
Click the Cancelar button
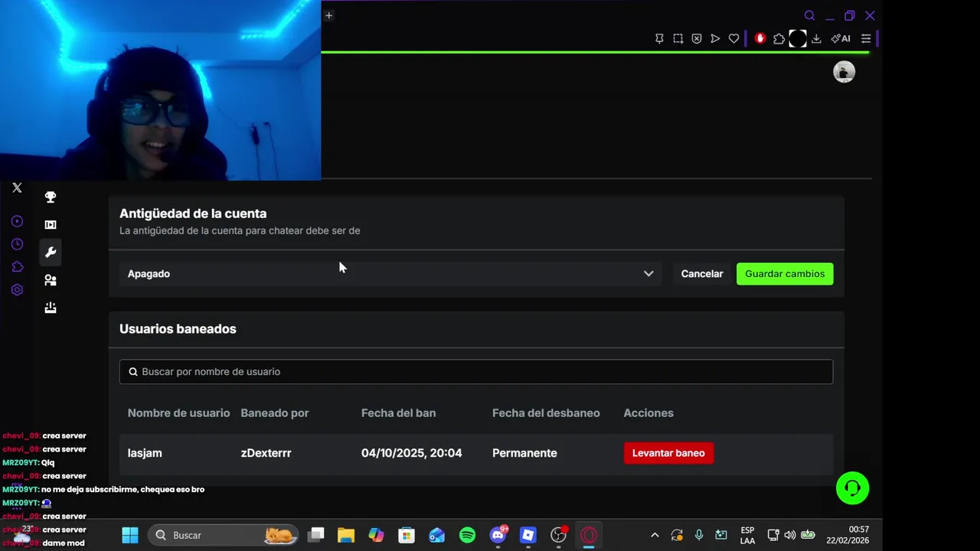click(702, 274)
